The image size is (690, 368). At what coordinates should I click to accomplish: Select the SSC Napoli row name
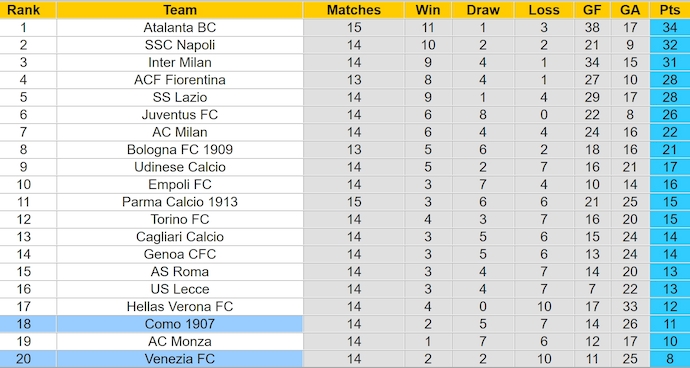click(x=180, y=45)
